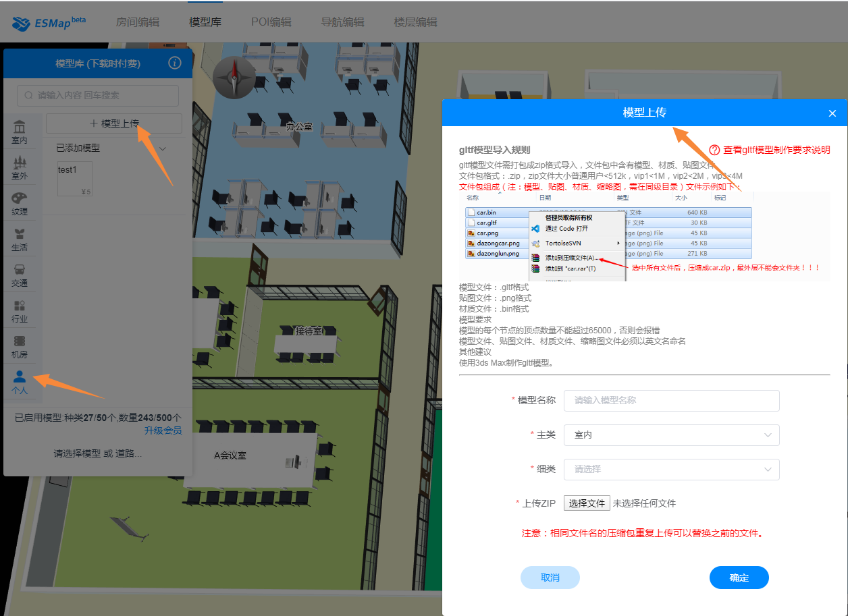Viewport: 848px width, 616px height.
Task: Click the 未选择任何文件 text
Action: coord(644,503)
